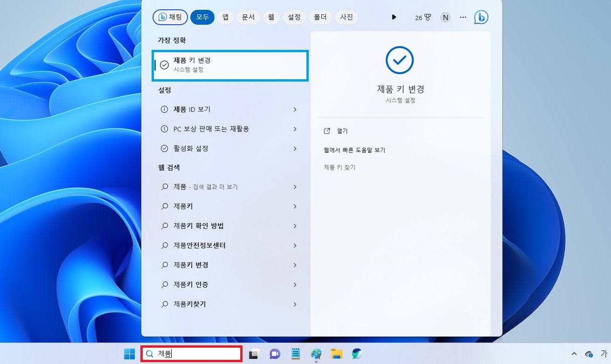The width and height of the screenshot is (611, 364).
Task: Expand chevron for 제품 - 검색 결과 더 보기
Action: pyautogui.click(x=295, y=187)
